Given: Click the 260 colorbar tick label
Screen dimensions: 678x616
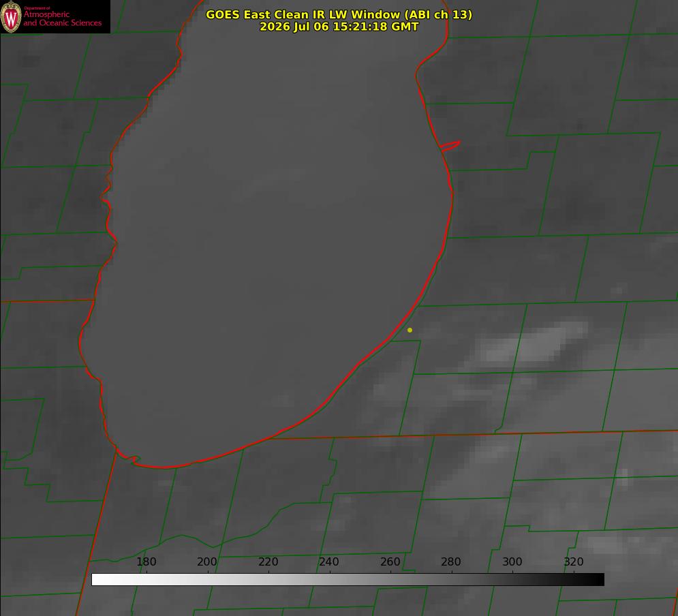Looking at the screenshot, I should (390, 561).
